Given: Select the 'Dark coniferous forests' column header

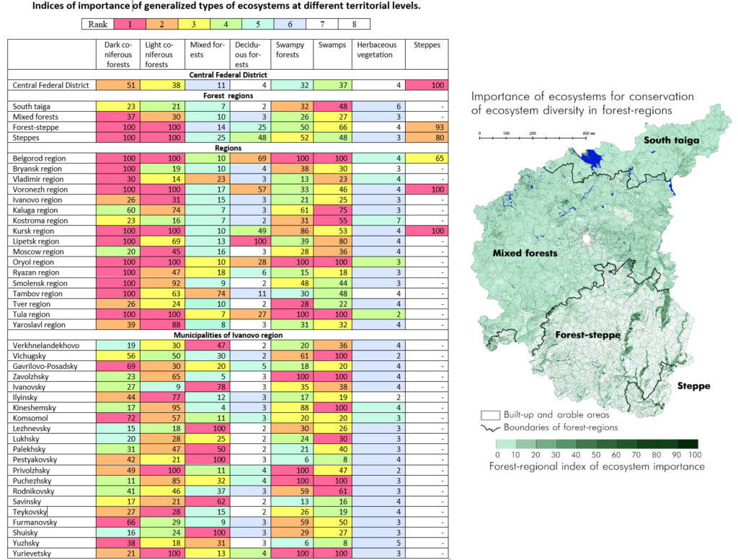Looking at the screenshot, I should [x=118, y=55].
